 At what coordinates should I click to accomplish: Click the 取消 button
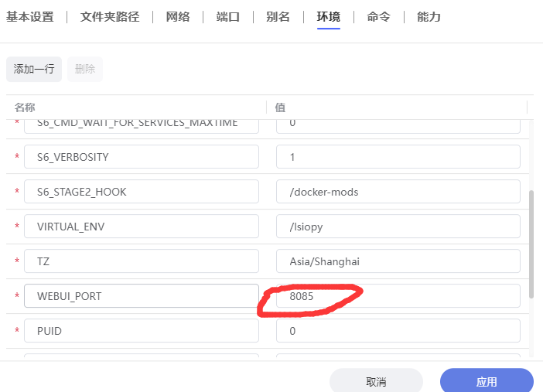tap(376, 382)
